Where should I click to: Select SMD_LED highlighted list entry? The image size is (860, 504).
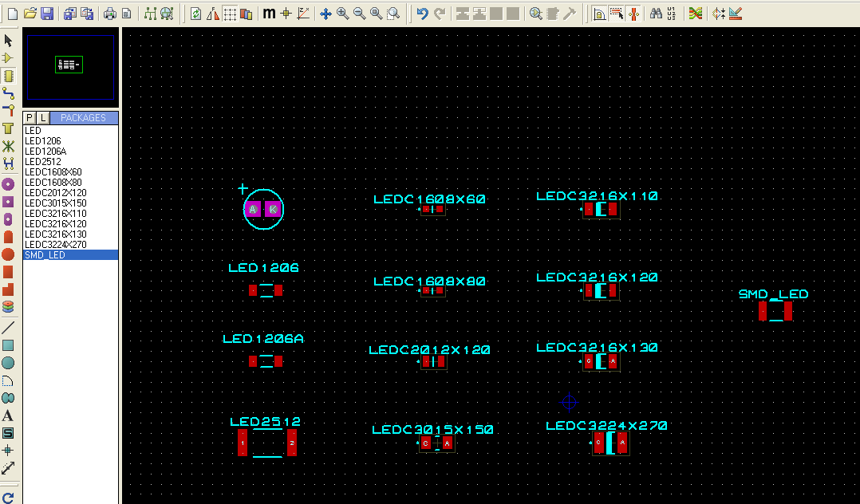pos(70,255)
